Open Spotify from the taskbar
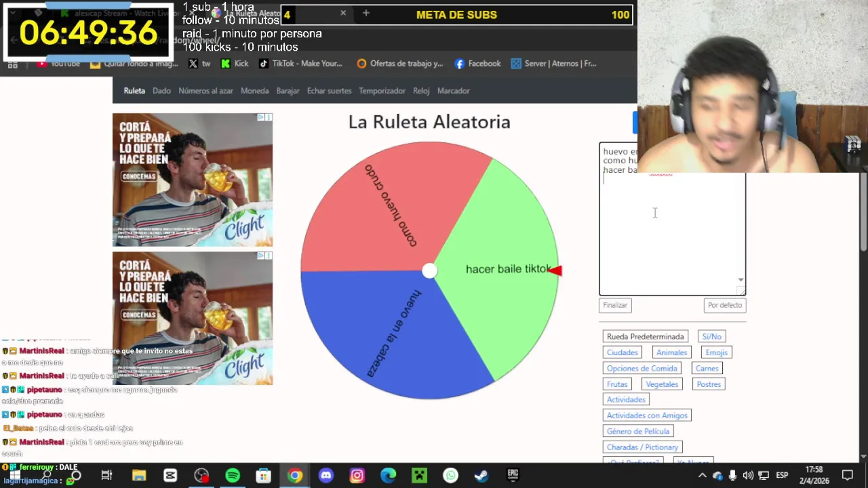The height and width of the screenshot is (488, 868). coord(233,476)
